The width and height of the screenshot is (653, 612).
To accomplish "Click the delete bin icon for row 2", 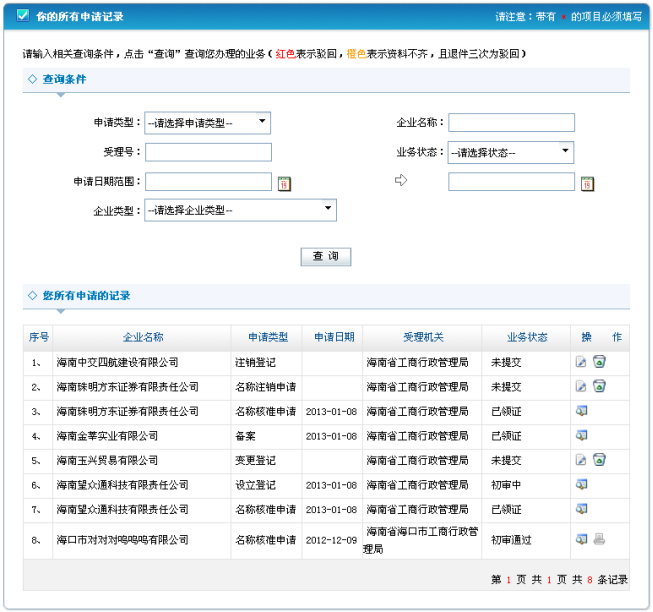I will 599,386.
